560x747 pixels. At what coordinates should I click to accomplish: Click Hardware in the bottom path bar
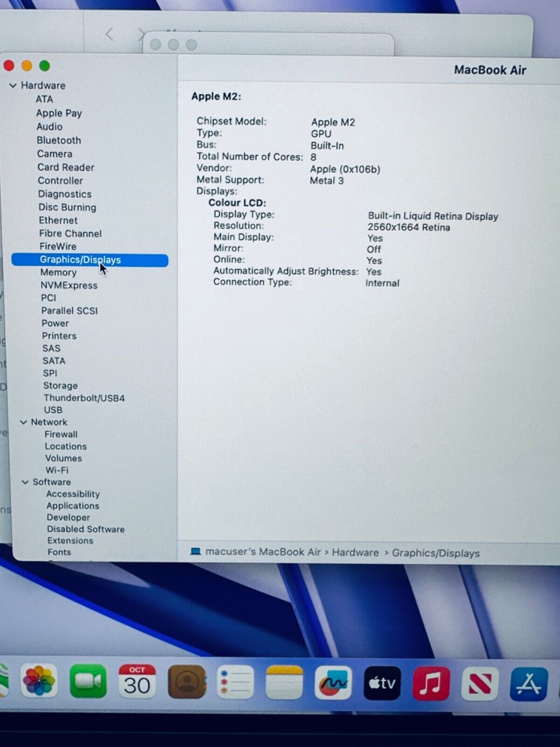[x=355, y=553]
